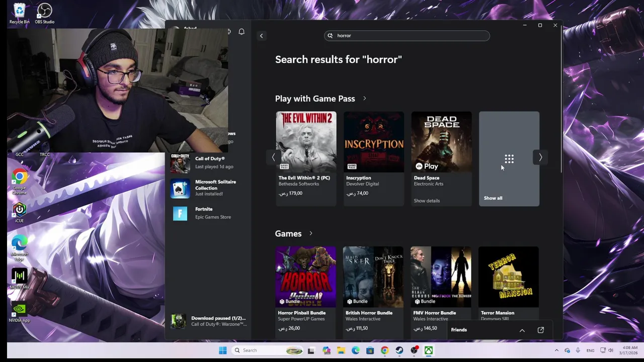Open Microsoft Solitaire Collection in sidebar
Image resolution: width=644 pixels, height=362 pixels.
point(209,188)
